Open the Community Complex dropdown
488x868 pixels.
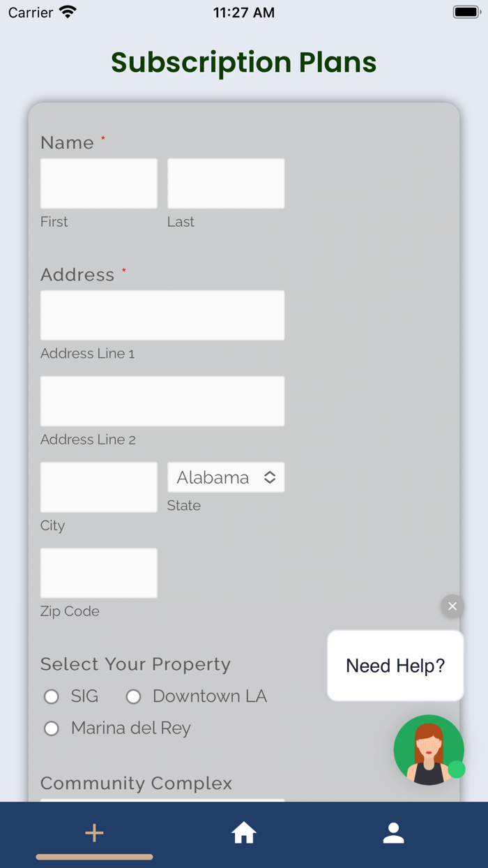(162, 800)
